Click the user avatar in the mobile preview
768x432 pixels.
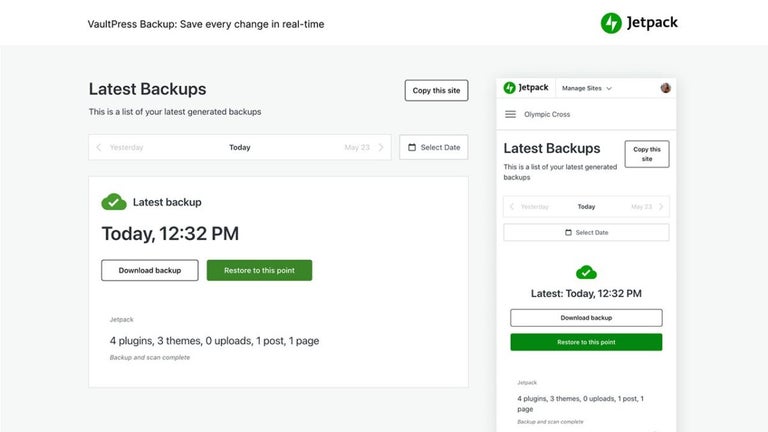pyautogui.click(x=666, y=88)
